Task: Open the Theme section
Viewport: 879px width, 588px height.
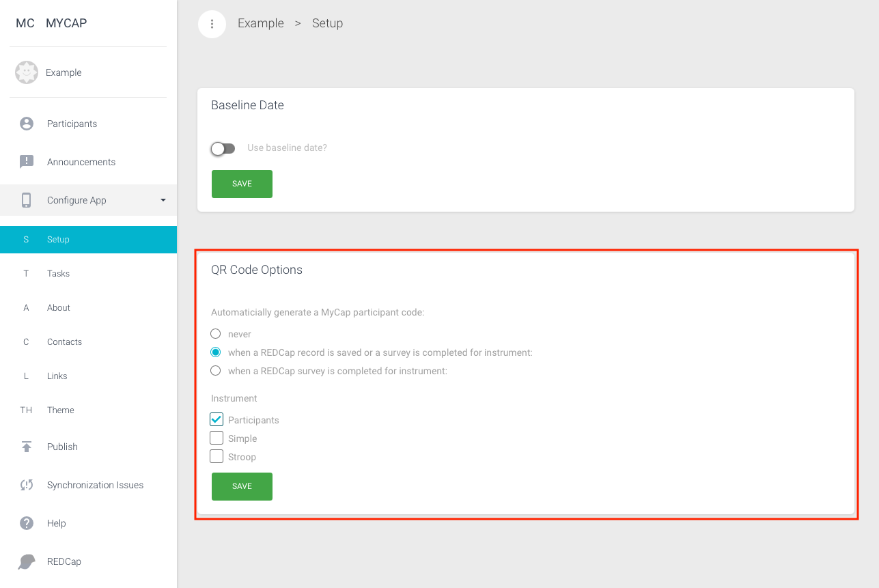Action: tap(60, 410)
